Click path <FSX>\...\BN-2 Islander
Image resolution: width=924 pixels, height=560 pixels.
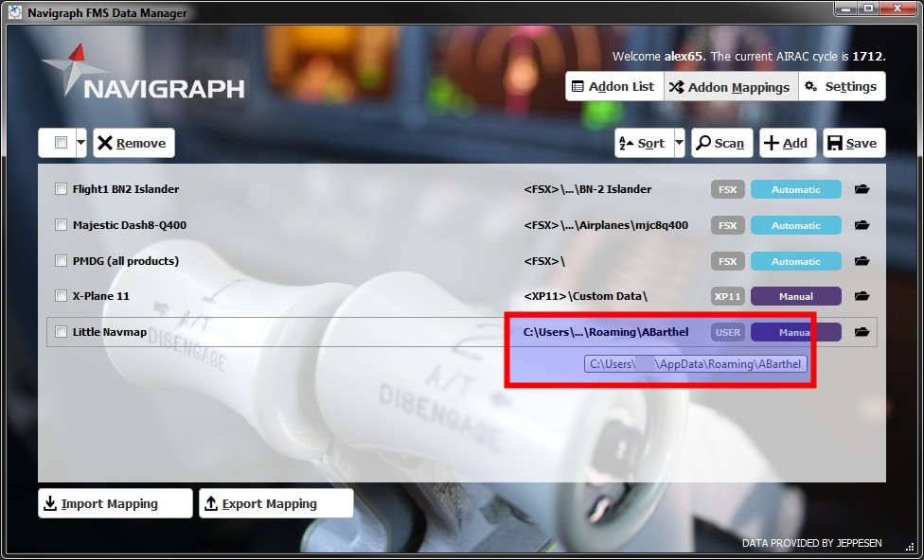pos(588,189)
